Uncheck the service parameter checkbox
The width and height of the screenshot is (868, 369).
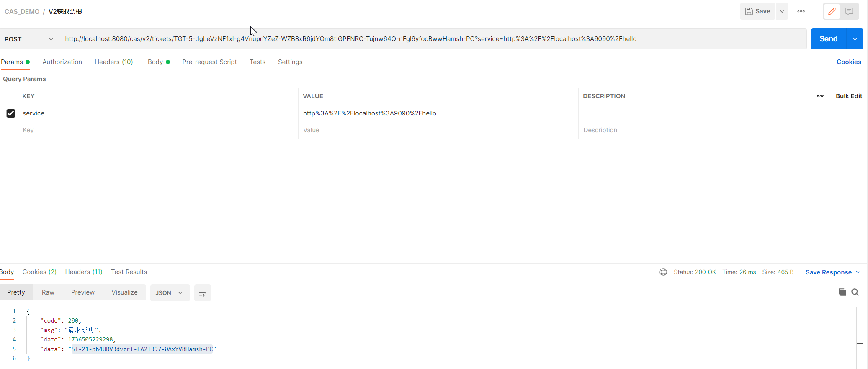pos(11,113)
